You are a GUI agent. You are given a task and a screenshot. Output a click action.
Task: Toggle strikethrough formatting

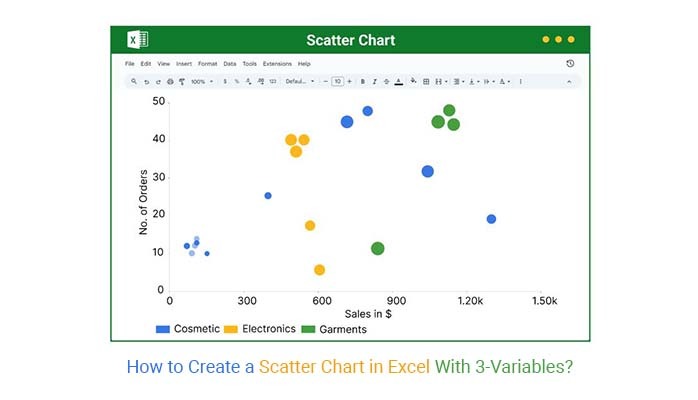click(387, 81)
